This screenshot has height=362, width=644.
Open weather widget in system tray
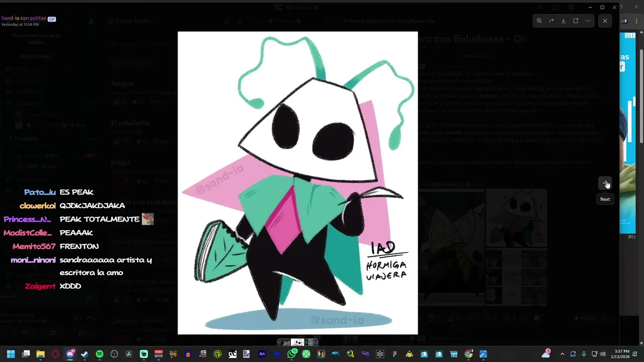coord(546,354)
